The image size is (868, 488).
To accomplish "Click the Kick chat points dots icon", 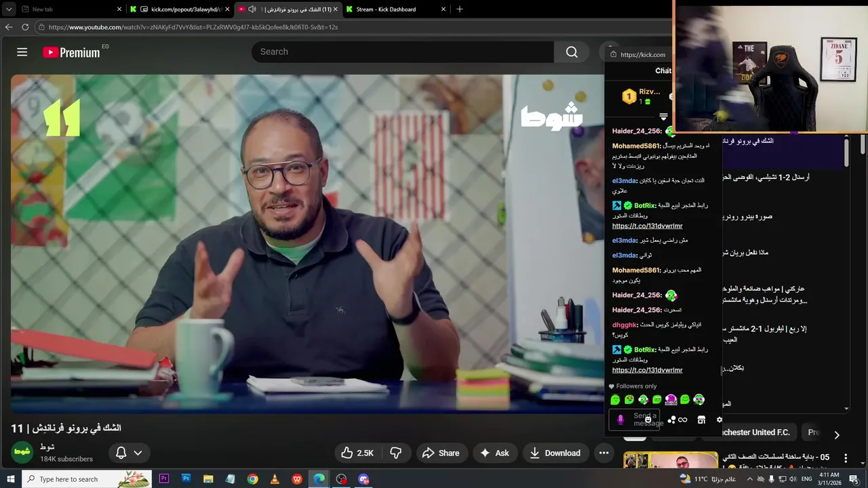I will pos(671,420).
